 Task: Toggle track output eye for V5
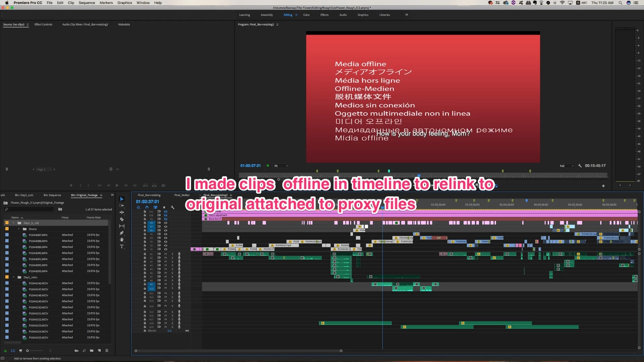165,234
